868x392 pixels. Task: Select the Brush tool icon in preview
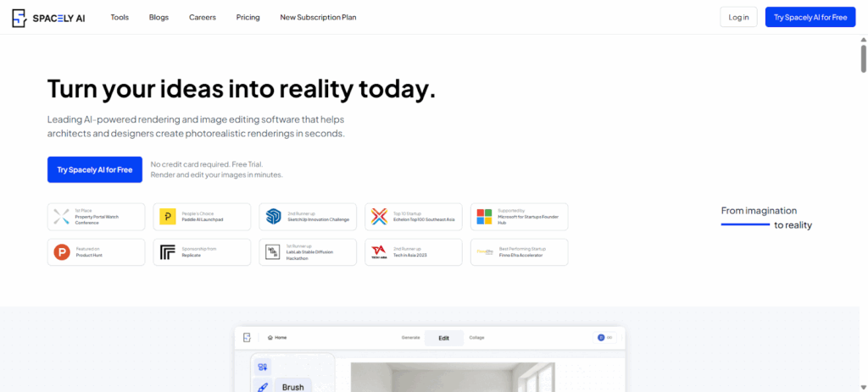(x=263, y=387)
